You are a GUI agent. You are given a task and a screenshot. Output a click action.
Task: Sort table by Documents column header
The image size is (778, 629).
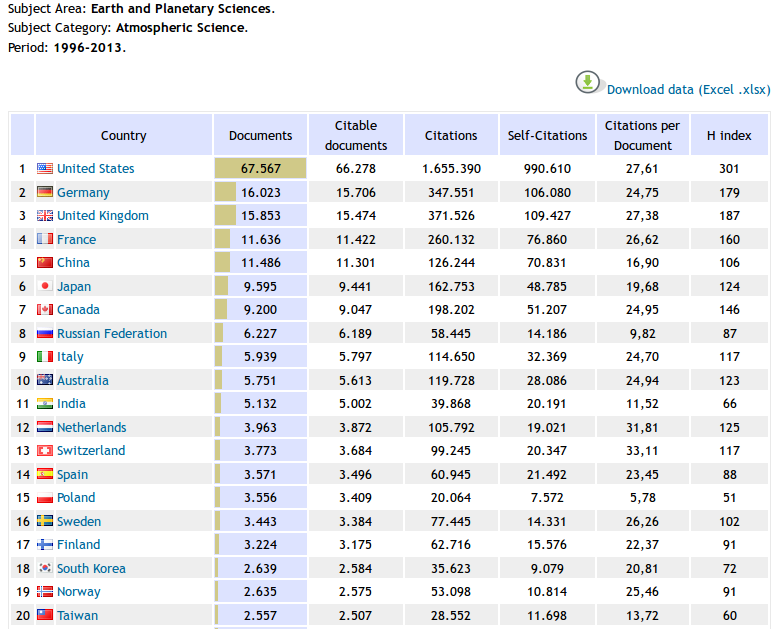click(x=260, y=135)
